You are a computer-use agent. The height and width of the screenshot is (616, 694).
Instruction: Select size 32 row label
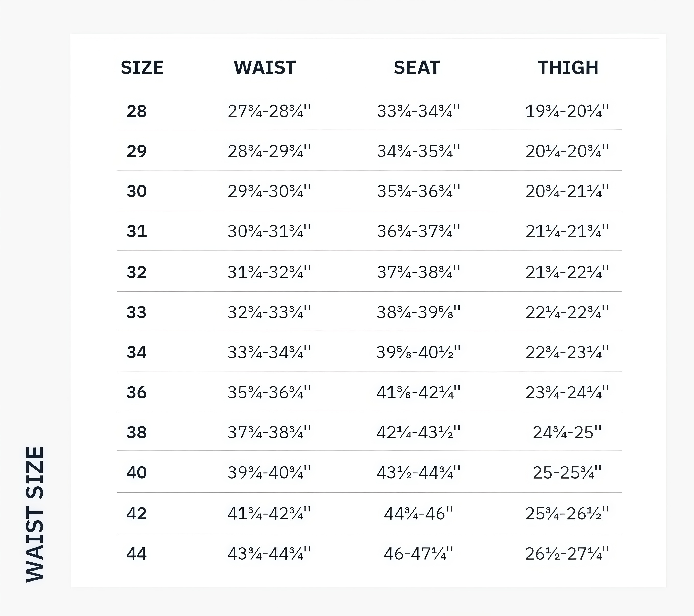click(x=136, y=272)
